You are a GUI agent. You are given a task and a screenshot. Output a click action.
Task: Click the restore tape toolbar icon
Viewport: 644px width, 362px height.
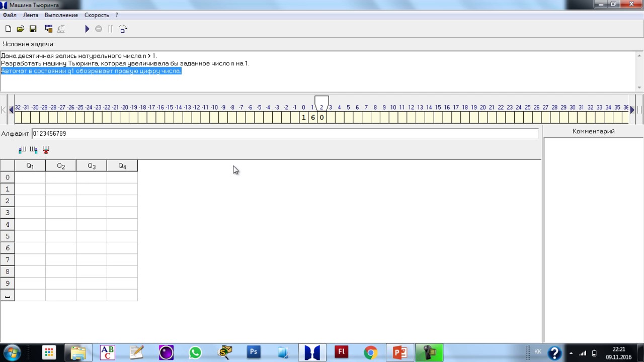[61, 29]
